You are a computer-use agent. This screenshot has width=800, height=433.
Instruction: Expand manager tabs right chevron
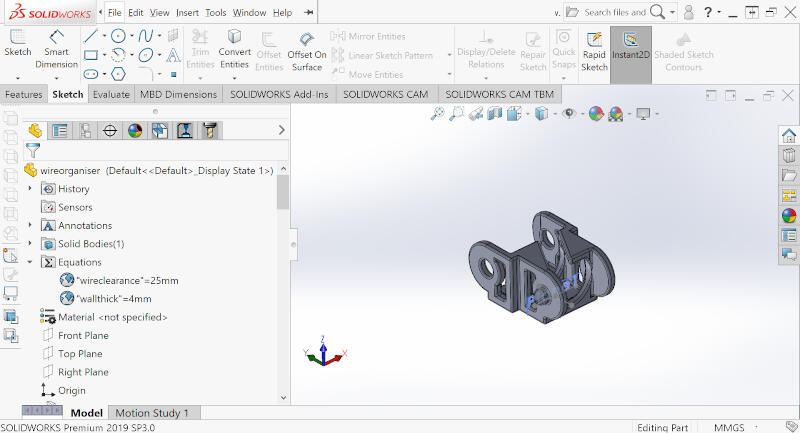pos(282,131)
